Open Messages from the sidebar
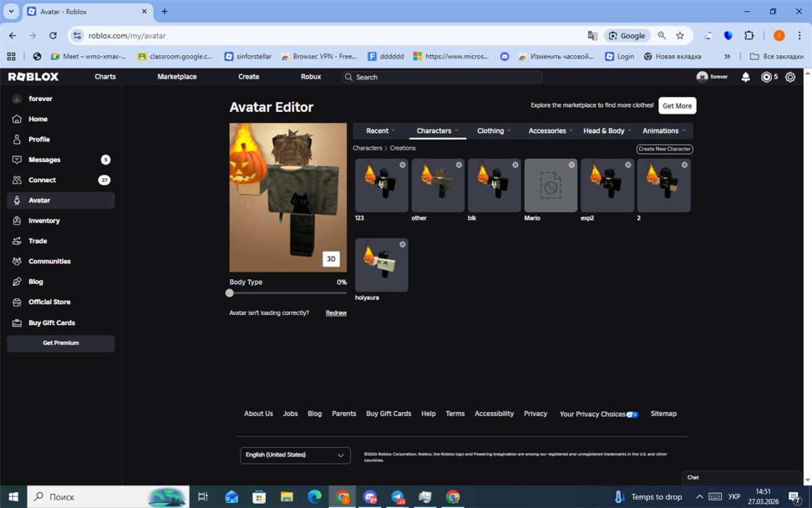 pyautogui.click(x=43, y=159)
